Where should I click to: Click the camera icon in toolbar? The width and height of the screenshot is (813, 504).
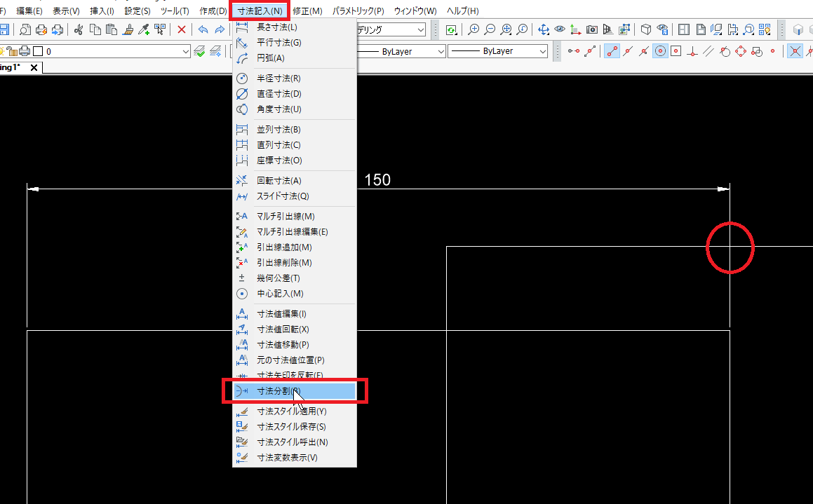[591, 29]
